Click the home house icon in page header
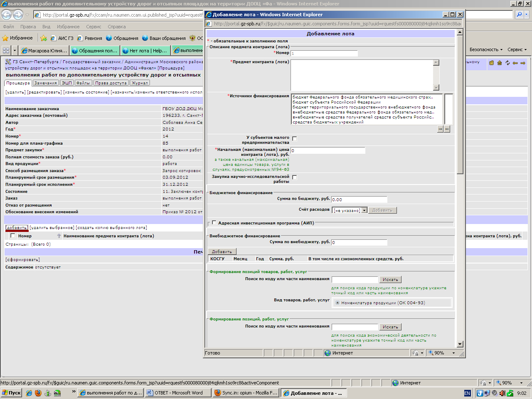This screenshot has height=399, width=532. (x=500, y=63)
